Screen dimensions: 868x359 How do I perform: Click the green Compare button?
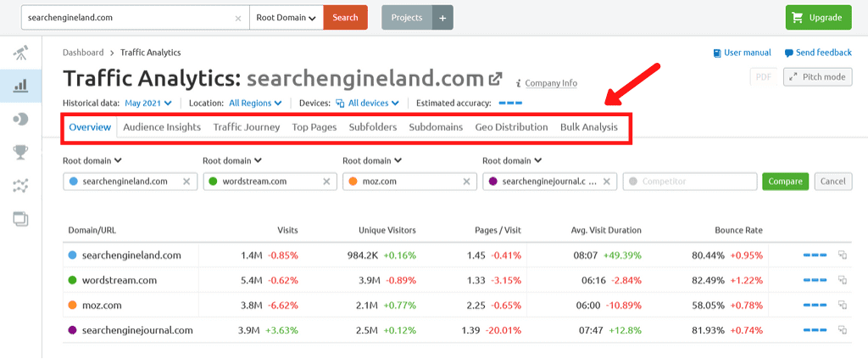[786, 181]
